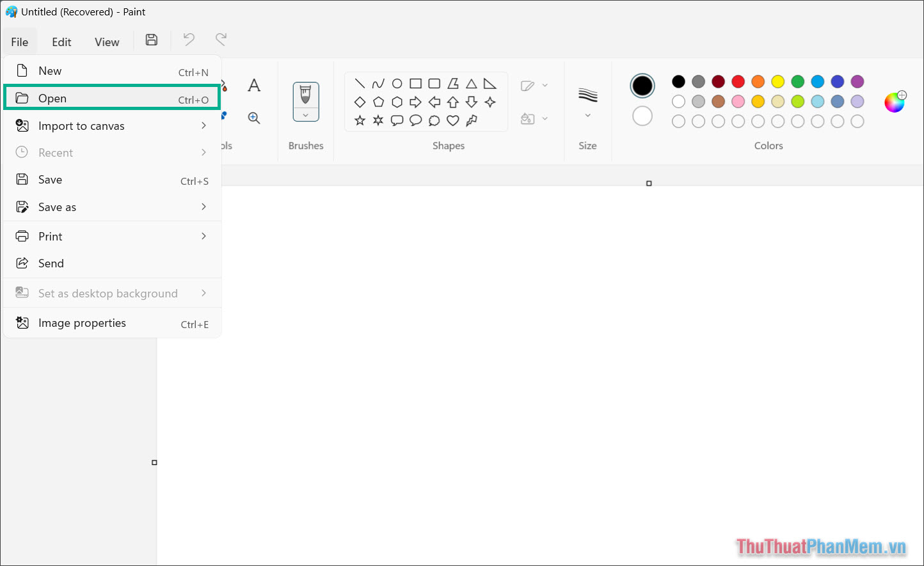Switch to Color 2 selector
This screenshot has height=566, width=924.
642,116
